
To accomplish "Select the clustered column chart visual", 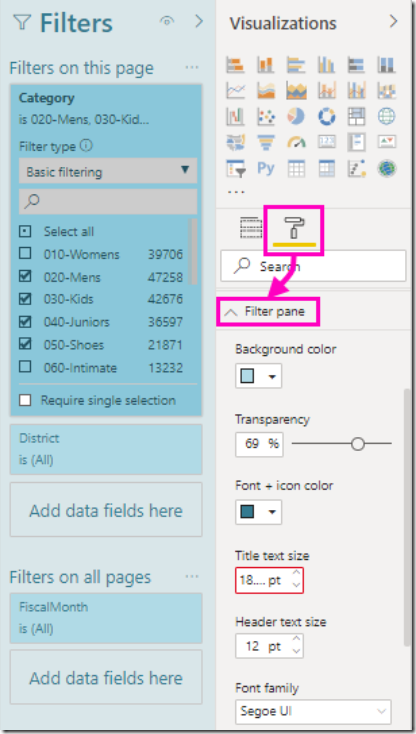I will tap(326, 65).
